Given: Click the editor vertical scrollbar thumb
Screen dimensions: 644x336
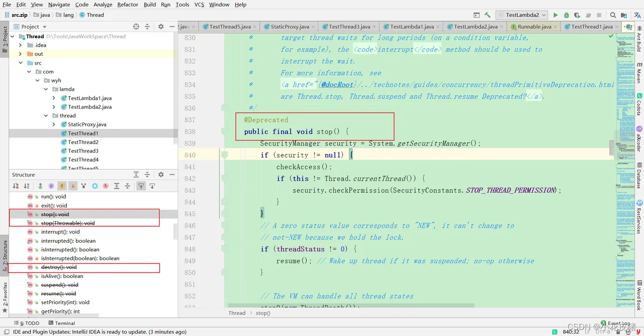Looking at the screenshot, I should coord(611,148).
